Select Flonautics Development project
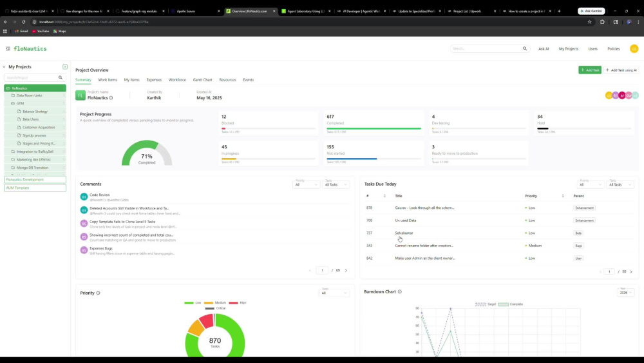 point(35,180)
